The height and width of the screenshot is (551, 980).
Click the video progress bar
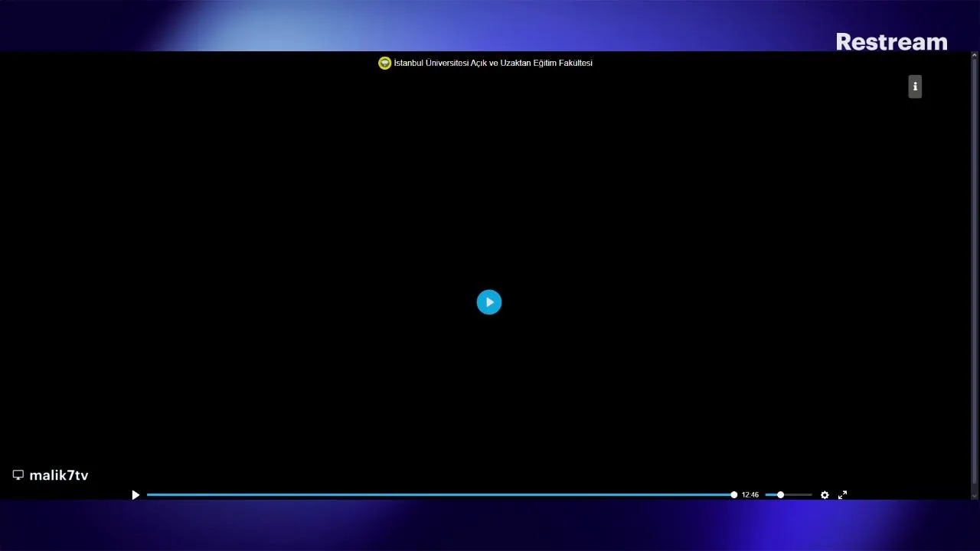tap(440, 495)
